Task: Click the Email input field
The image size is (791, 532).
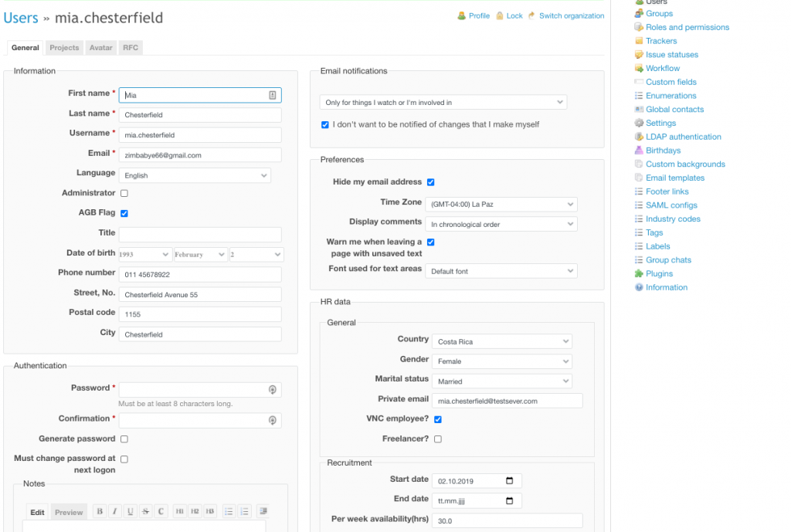Action: click(x=200, y=155)
